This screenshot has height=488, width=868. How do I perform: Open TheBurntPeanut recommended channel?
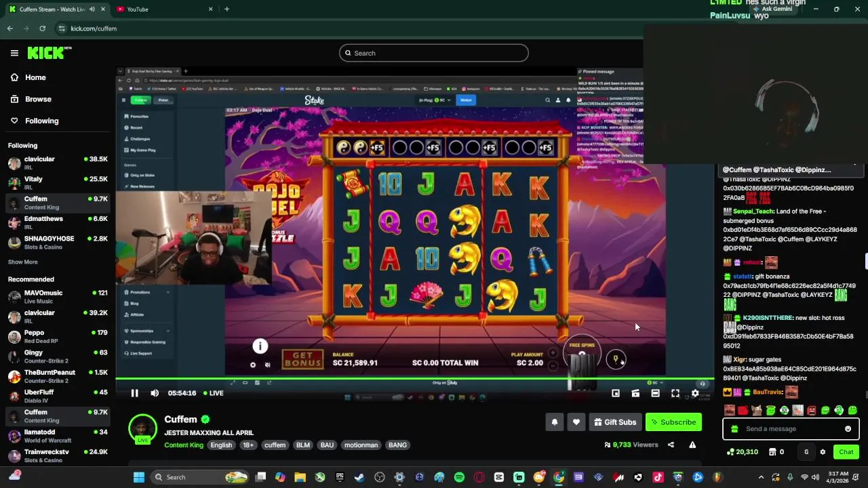click(58, 376)
